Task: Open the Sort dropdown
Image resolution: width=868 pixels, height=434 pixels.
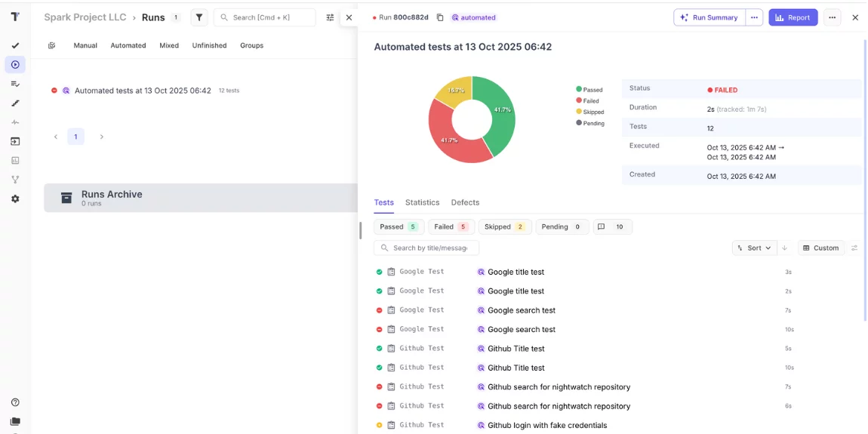Action: (x=754, y=248)
